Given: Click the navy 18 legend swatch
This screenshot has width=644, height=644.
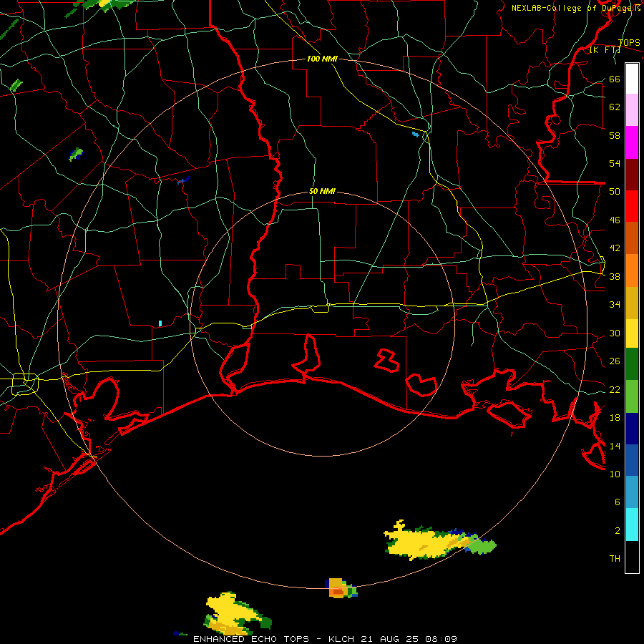Looking at the screenshot, I should [632, 429].
